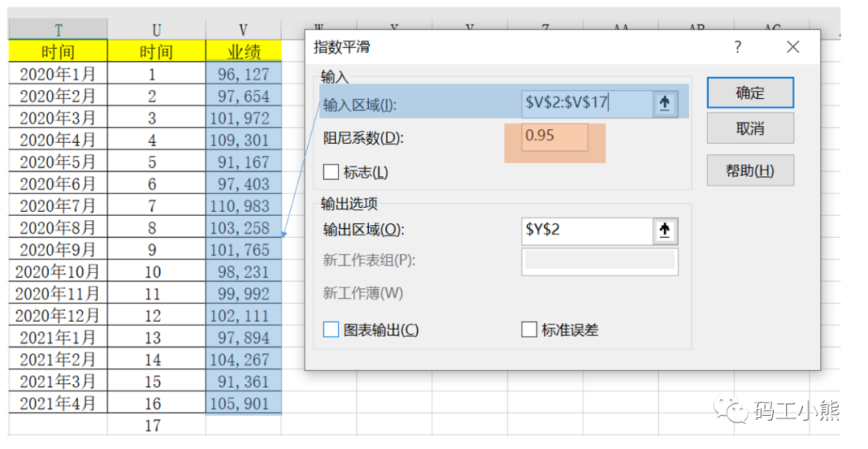Screen dimensions: 868x449
Task: Select cell 2020年5月
Action: coord(58,161)
